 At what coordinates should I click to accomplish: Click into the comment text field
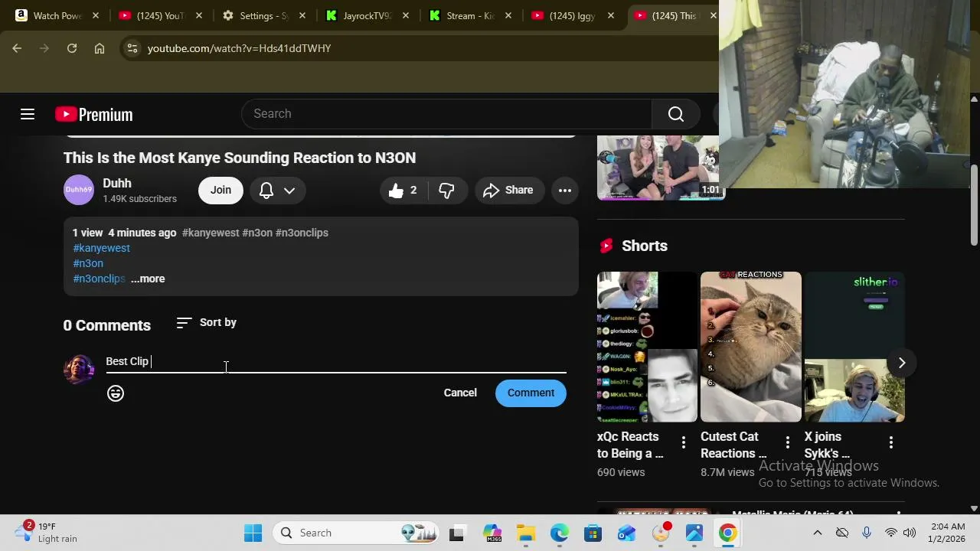(x=336, y=362)
